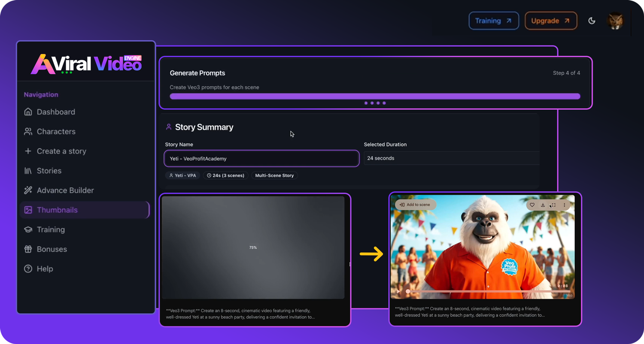The height and width of the screenshot is (344, 644).
Task: Open Help from the sidebar
Action: tap(45, 269)
